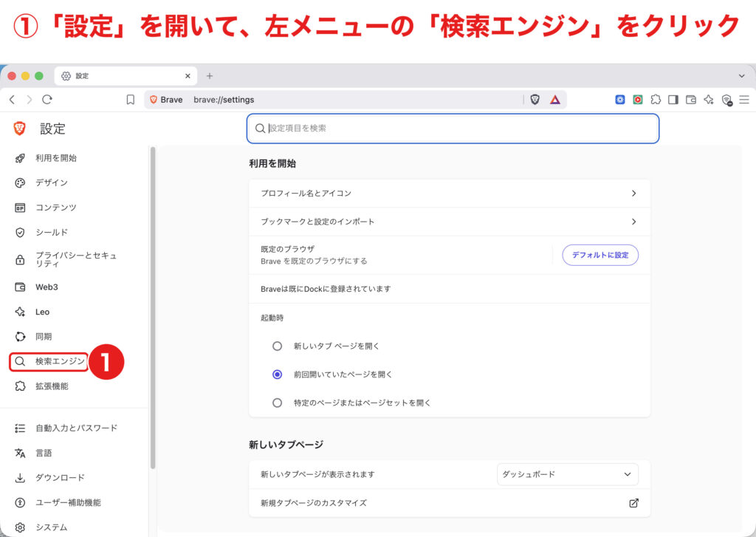
Task: Close the 設定 tab
Action: tap(188, 76)
